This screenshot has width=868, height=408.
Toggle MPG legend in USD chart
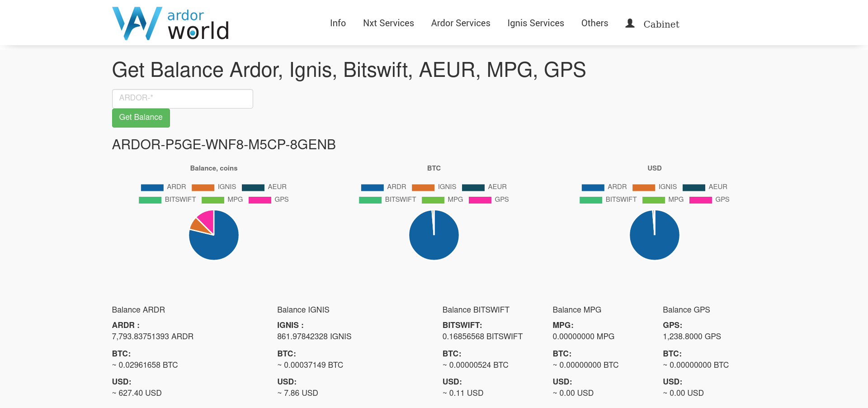coord(663,199)
